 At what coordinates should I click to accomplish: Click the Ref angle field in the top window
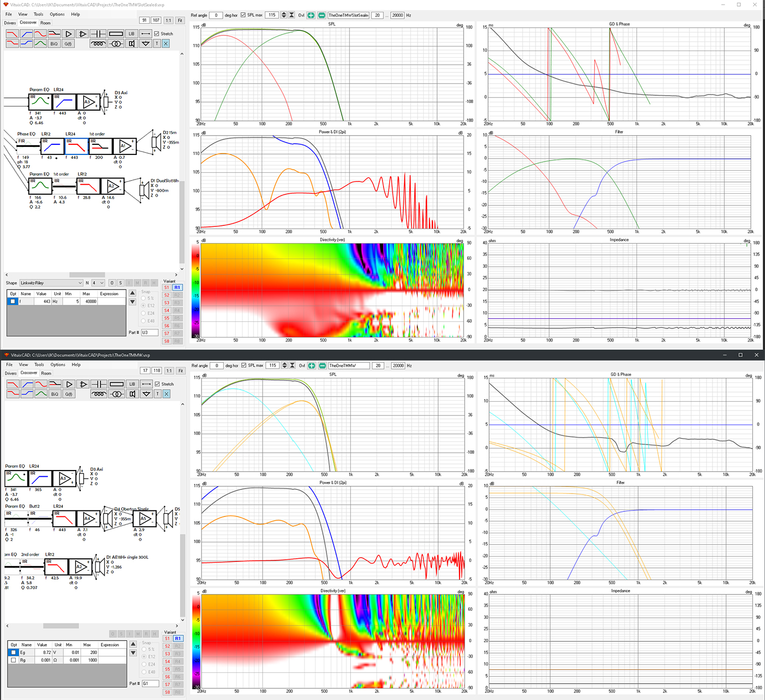coord(216,15)
